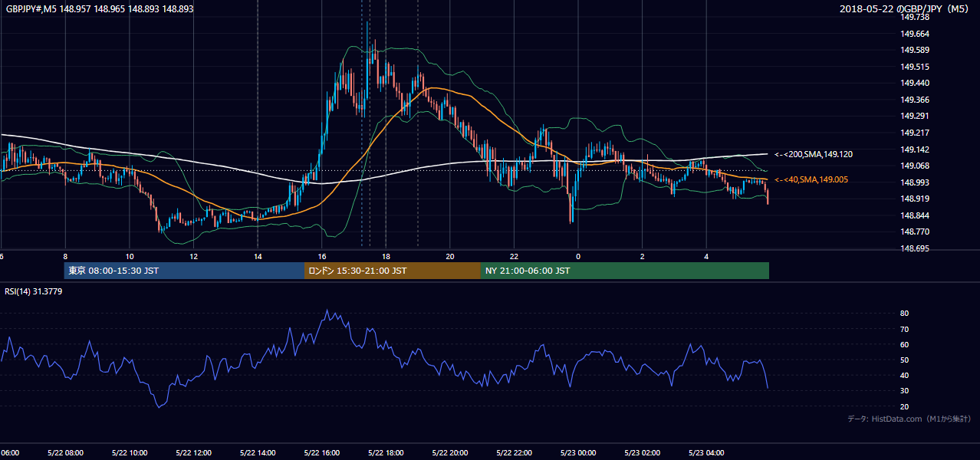Viewport: 980px width, 460px height.
Task: Click RSI scale level 60
Action: pyautogui.click(x=904, y=344)
